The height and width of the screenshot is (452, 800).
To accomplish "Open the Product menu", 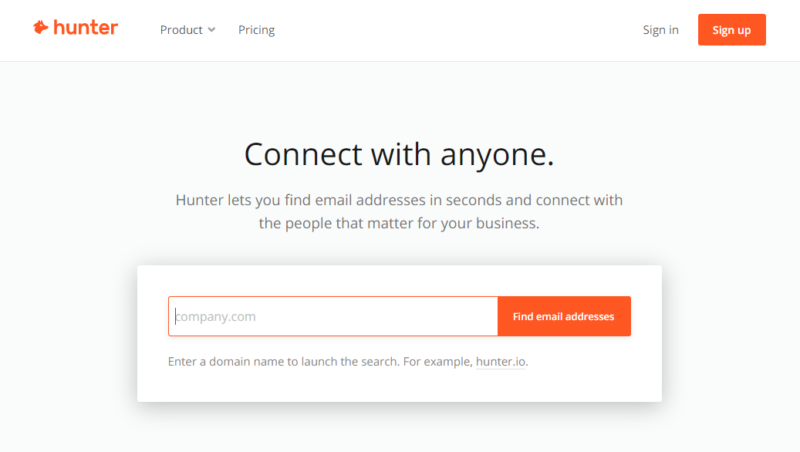I will [x=182, y=30].
